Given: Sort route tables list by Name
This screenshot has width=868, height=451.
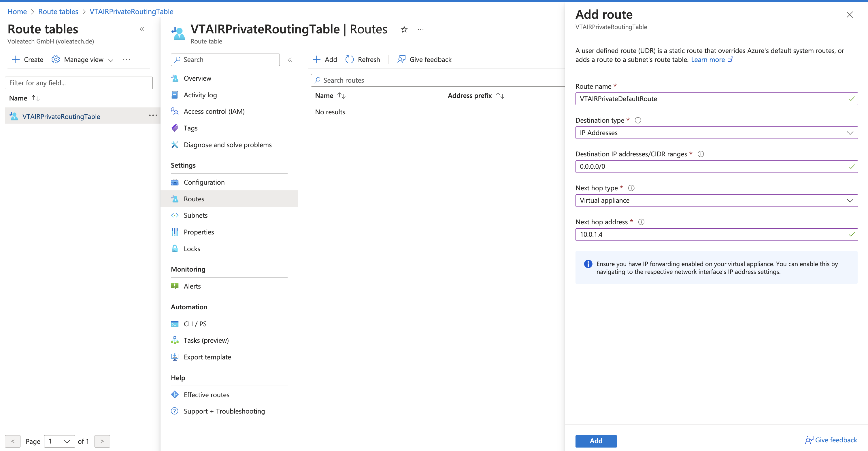Looking at the screenshot, I should tap(24, 98).
